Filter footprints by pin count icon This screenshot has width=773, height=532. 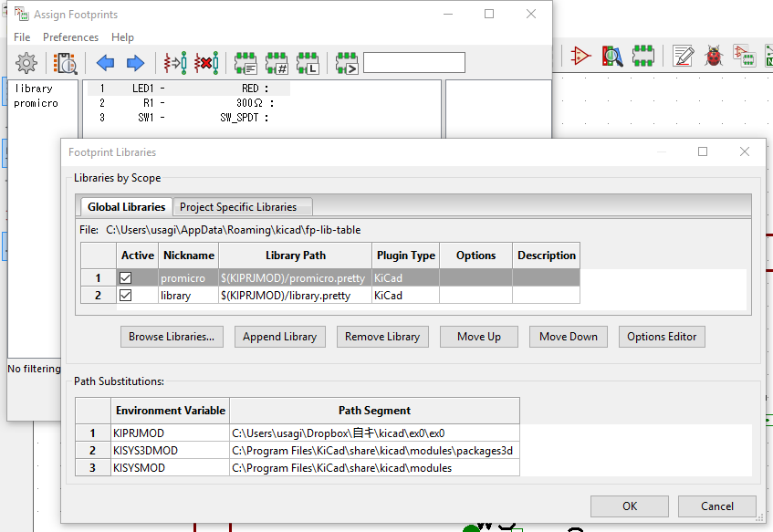point(277,63)
